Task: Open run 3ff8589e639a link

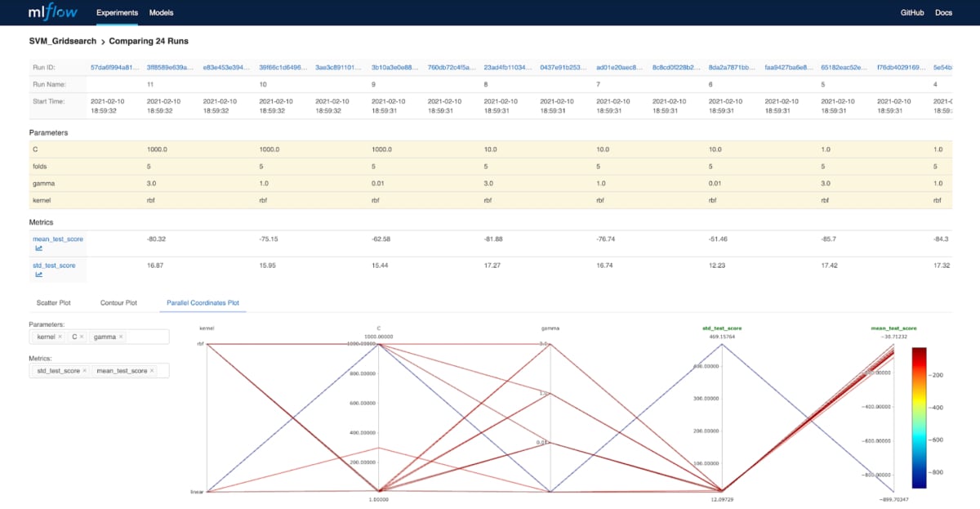Action: (171, 68)
